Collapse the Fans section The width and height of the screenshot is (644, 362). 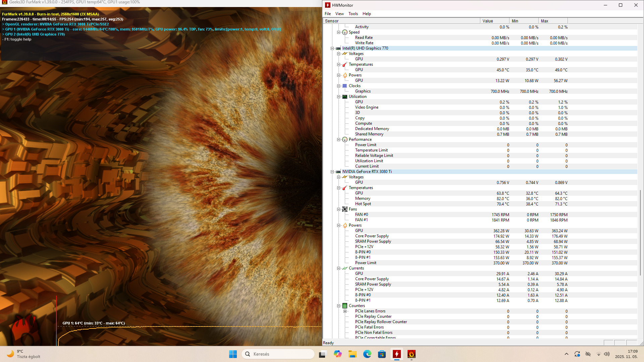tap(339, 209)
